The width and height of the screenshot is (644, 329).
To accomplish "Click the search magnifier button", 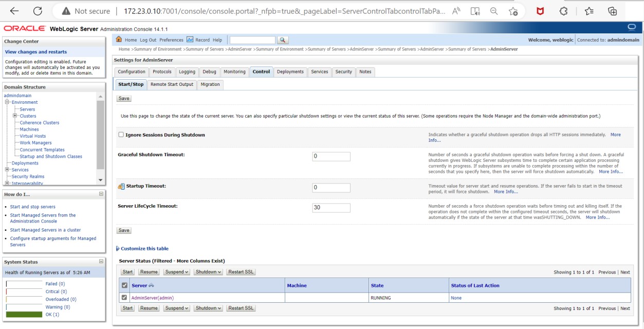I will 283,40.
